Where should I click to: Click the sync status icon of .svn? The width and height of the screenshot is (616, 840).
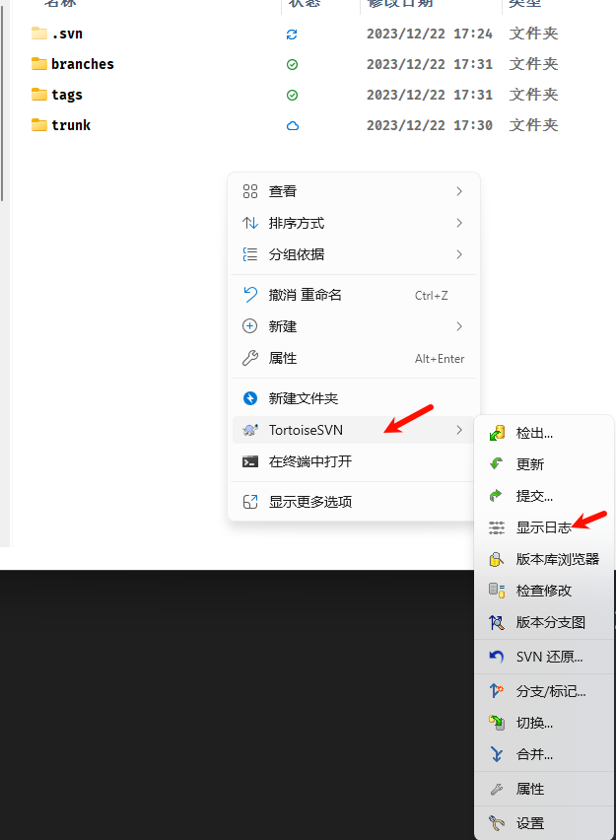pyautogui.click(x=292, y=35)
